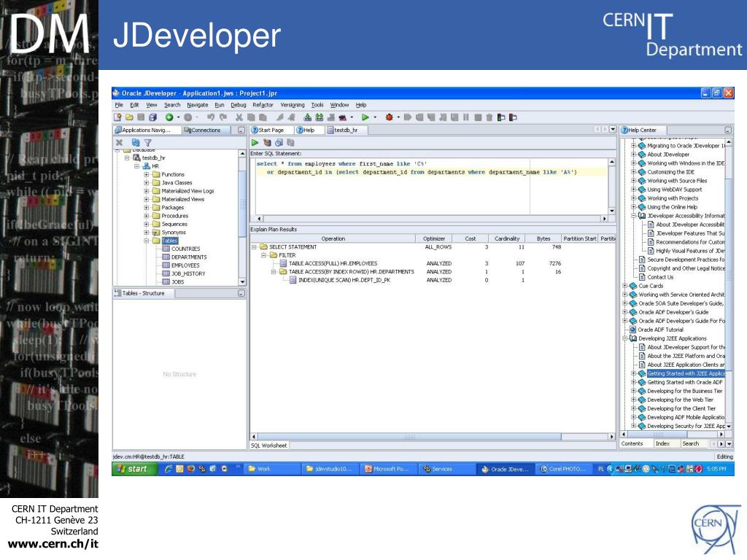Viewport: 747px width, 560px height.
Task: Click the Contact Us document icon
Action: [x=642, y=277]
